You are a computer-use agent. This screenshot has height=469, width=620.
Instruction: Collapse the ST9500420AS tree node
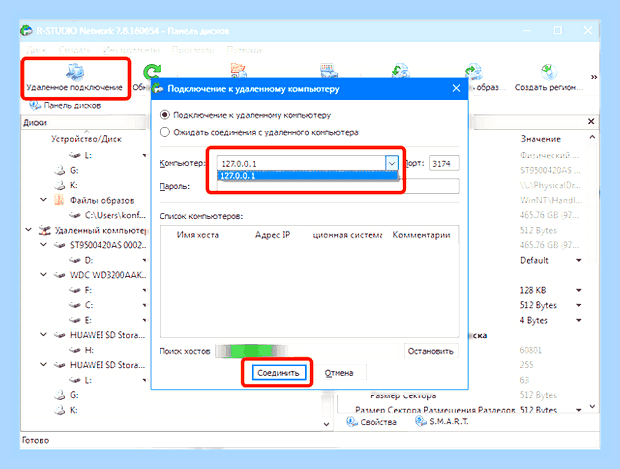pyautogui.click(x=43, y=245)
